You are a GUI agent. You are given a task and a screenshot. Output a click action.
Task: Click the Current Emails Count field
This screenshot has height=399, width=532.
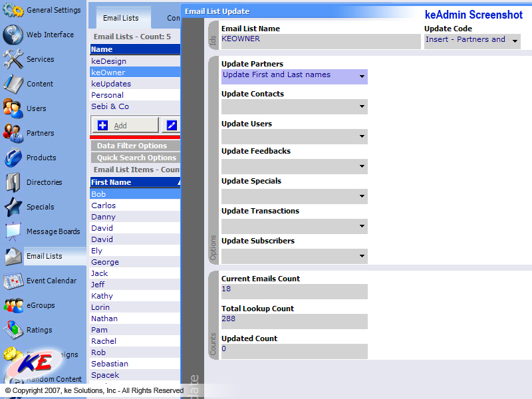coord(294,291)
